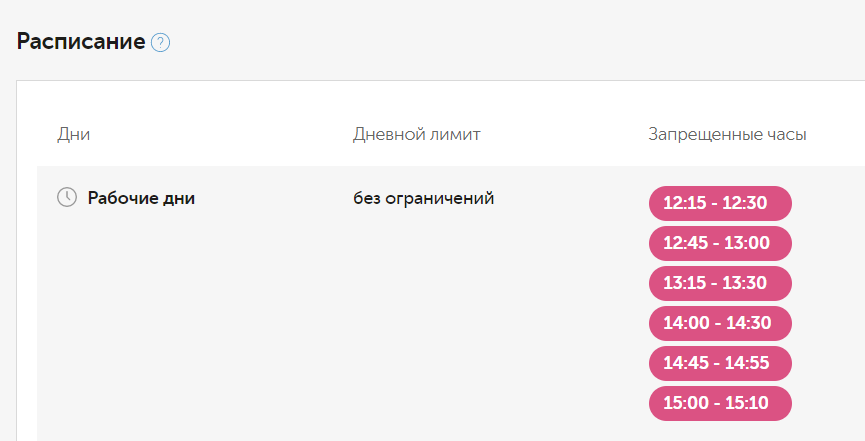
Task: Click the Запрещенные часы column header
Action: coord(727,134)
